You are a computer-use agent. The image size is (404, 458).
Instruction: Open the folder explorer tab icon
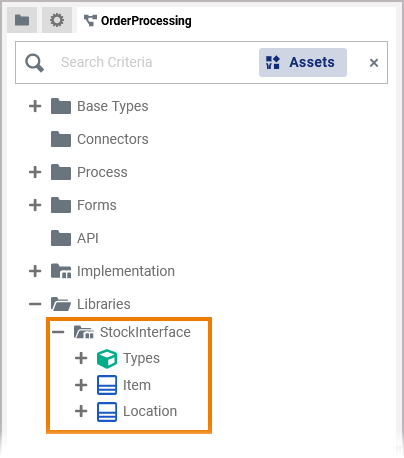click(22, 20)
